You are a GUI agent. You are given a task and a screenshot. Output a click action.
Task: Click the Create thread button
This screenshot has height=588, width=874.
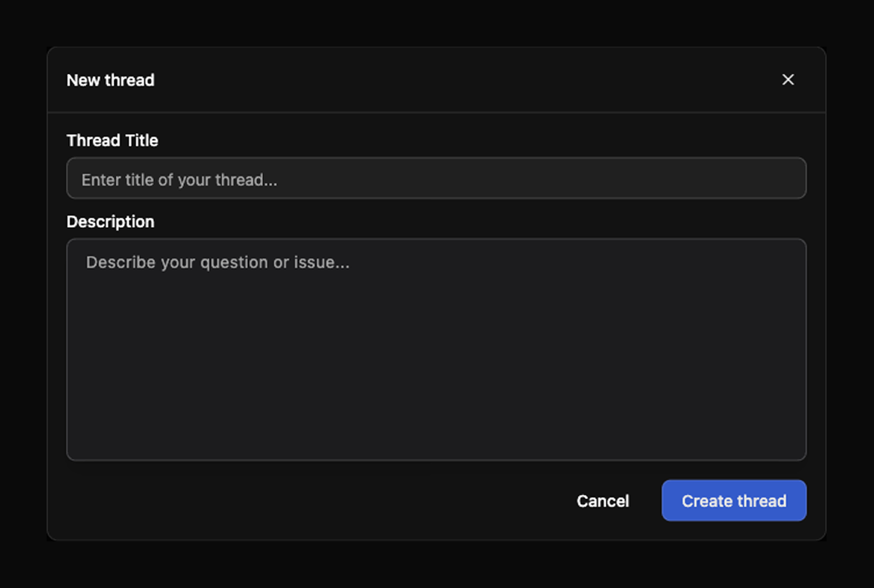tap(733, 501)
